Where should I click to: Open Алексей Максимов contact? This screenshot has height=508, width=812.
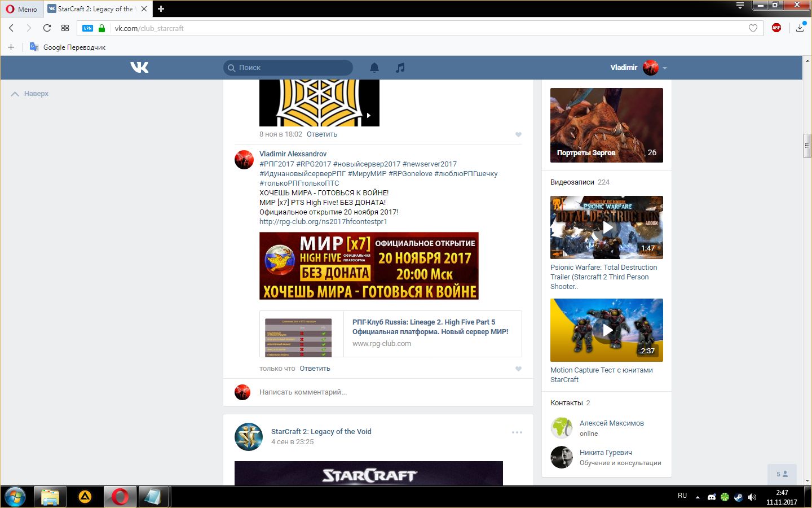(x=611, y=423)
